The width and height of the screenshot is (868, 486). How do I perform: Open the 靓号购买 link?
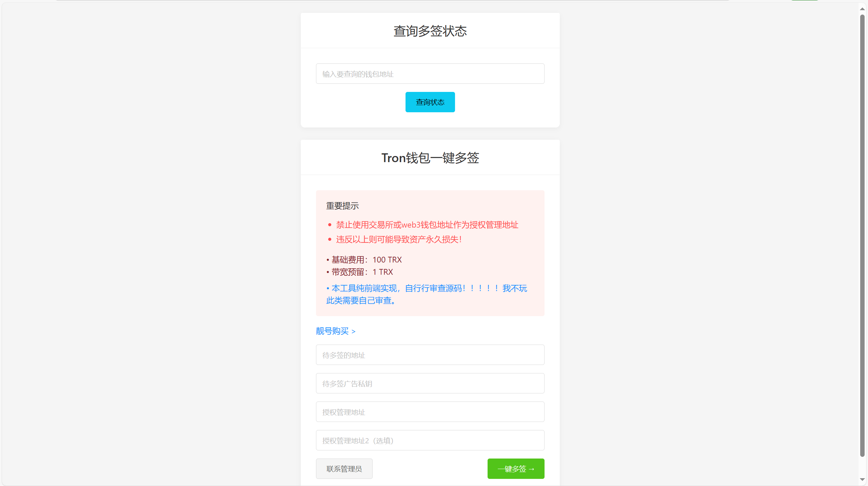point(332,331)
